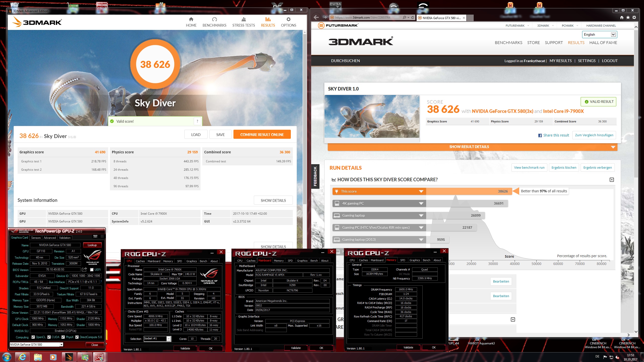The image size is (644, 362).
Task: Open Bench tab in Memory CPU-Z window
Action: pos(426,260)
